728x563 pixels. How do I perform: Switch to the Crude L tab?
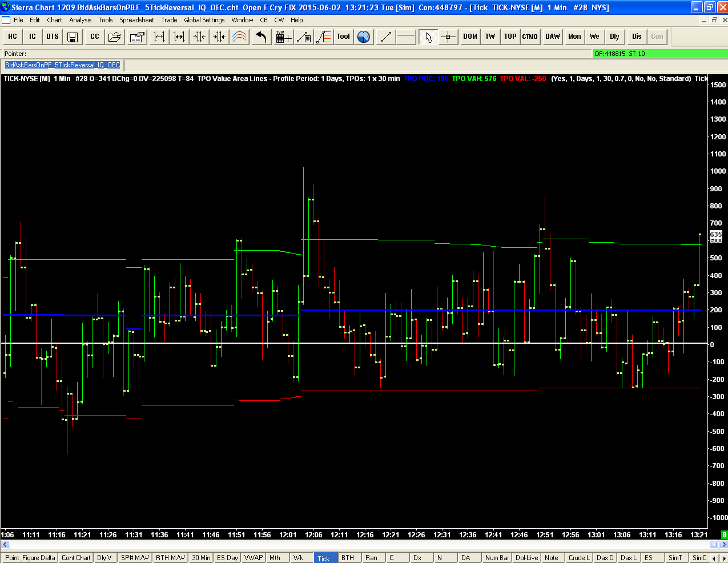coord(579,558)
